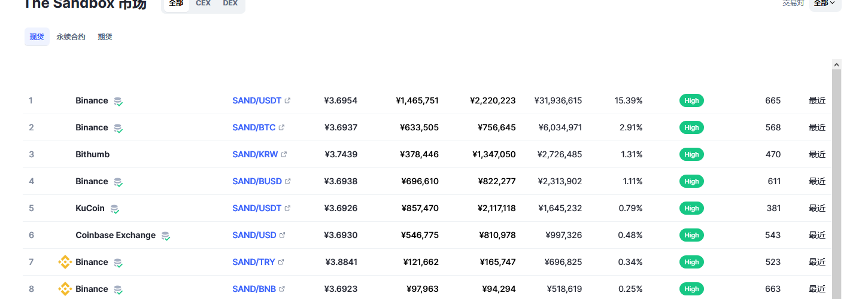Open the 交易对 全部 dropdown
Image resolution: width=868 pixels, height=299 pixels.
click(825, 4)
